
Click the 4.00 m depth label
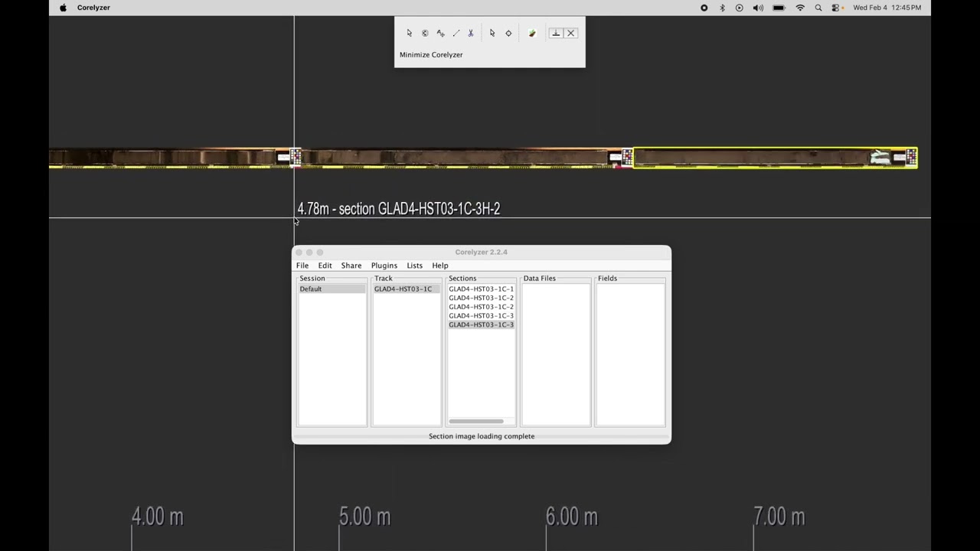[x=157, y=517]
